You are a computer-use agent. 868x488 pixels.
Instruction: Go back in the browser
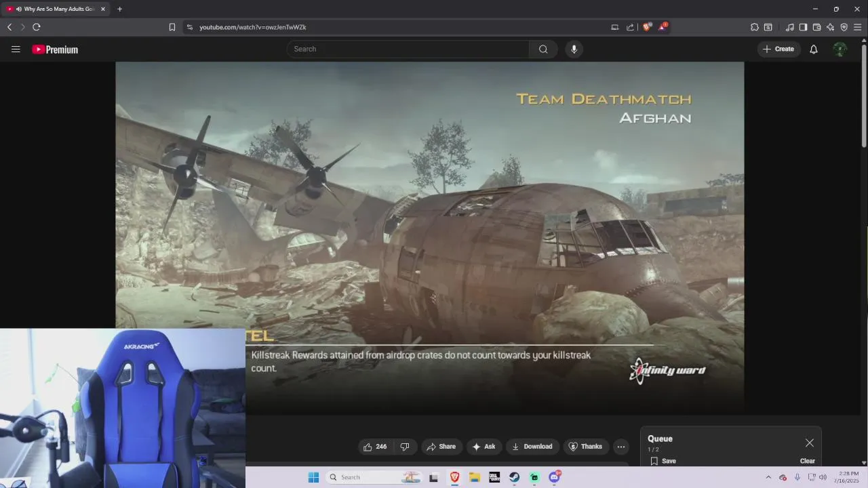9,27
